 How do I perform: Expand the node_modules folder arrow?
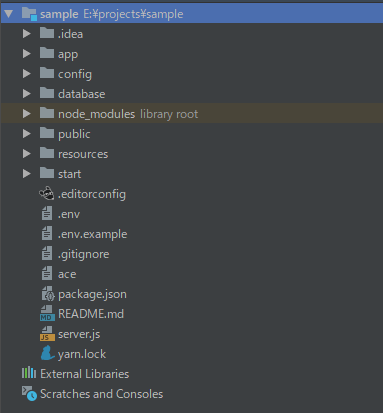27,114
